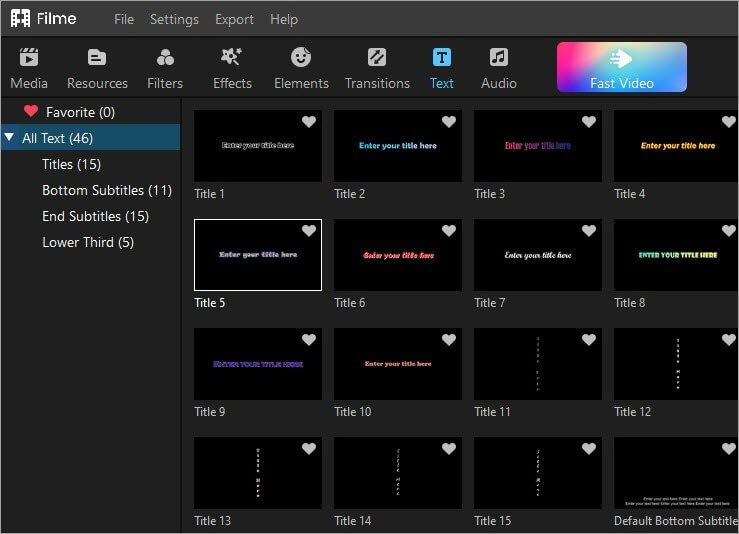
Task: Favorite the Title 6 preset heart
Action: point(449,231)
